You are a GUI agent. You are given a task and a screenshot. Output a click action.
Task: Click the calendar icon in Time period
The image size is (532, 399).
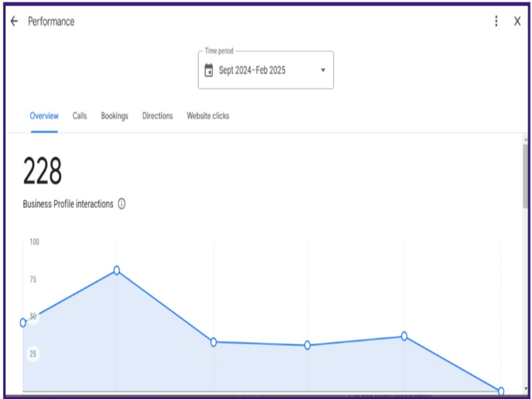[x=209, y=70]
